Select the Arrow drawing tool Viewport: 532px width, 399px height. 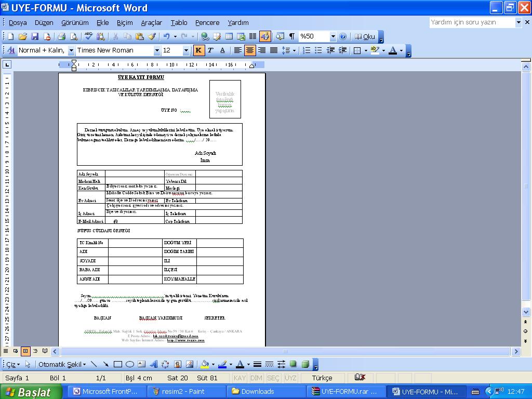click(x=105, y=364)
